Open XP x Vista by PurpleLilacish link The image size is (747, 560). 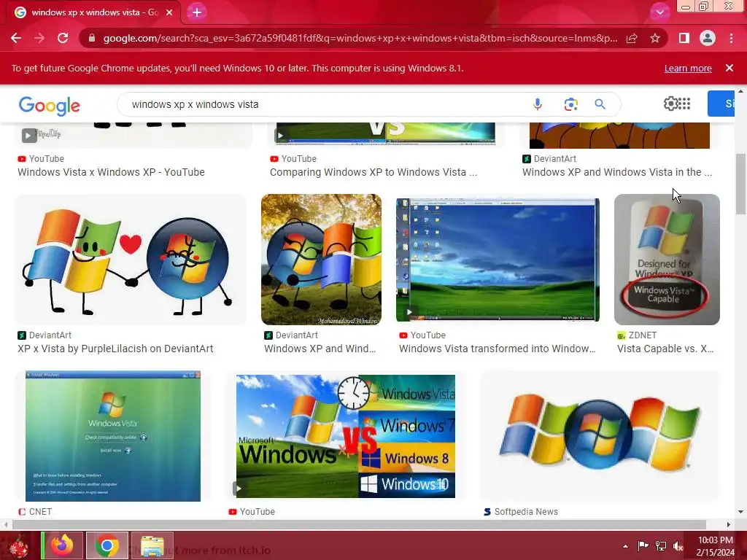115,349
